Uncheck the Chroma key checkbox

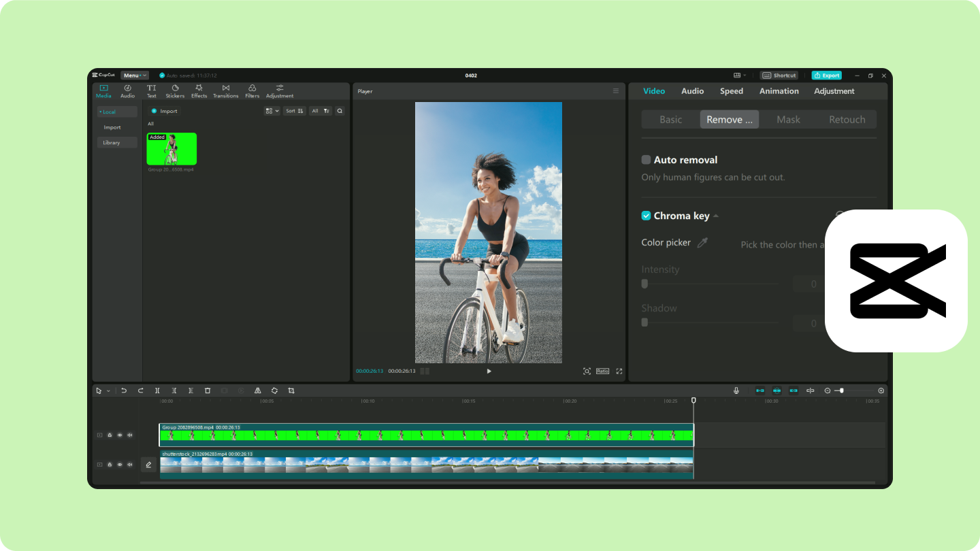[646, 216]
